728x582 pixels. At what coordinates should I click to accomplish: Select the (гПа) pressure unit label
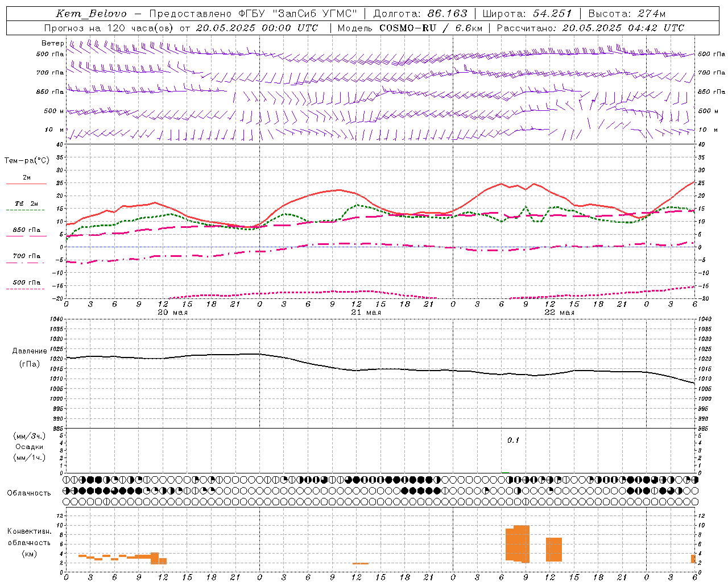click(x=30, y=364)
